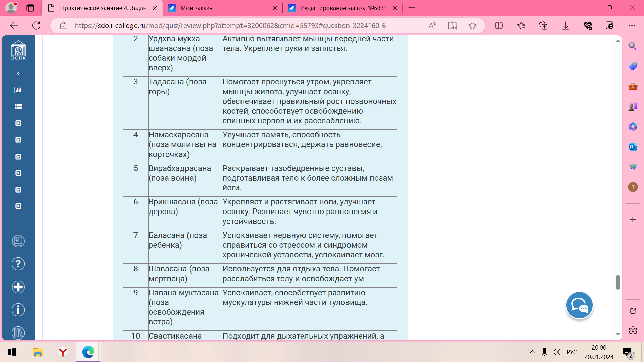
Task: Open the list icon in sidebar
Action: (x=18, y=106)
